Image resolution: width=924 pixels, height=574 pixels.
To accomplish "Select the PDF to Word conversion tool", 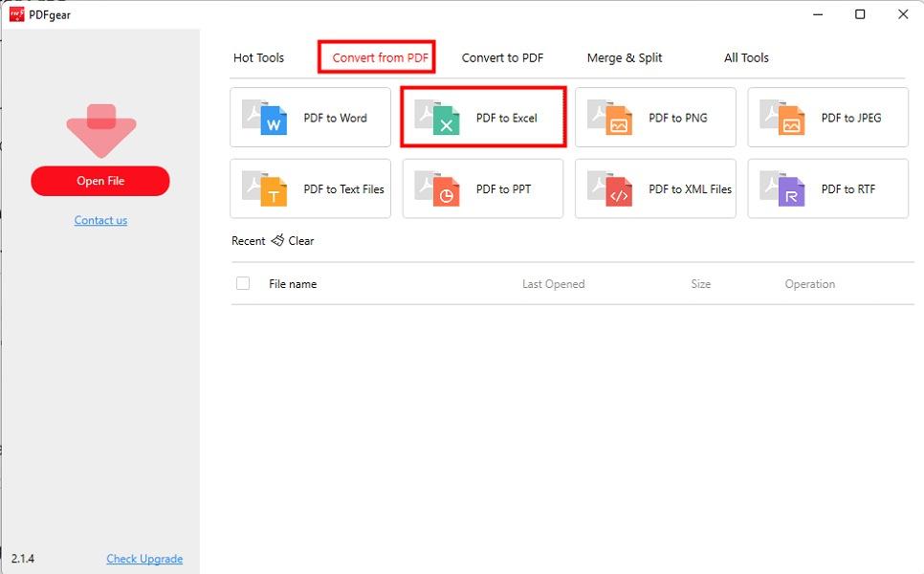I will point(310,117).
